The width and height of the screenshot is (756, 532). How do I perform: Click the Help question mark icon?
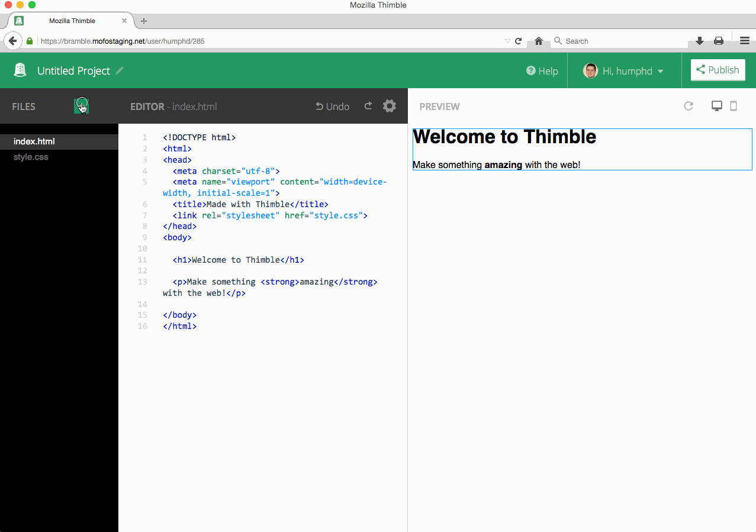pyautogui.click(x=531, y=70)
